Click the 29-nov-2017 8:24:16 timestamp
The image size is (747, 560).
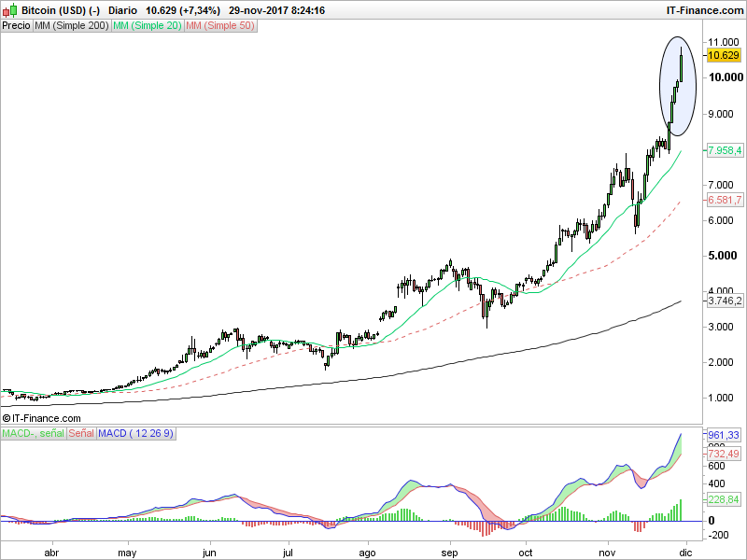(276, 10)
